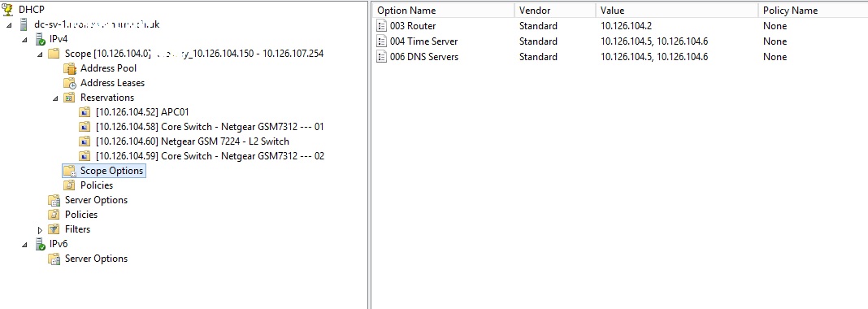Click the Filters funnel icon
The width and height of the screenshot is (868, 309).
click(54, 229)
